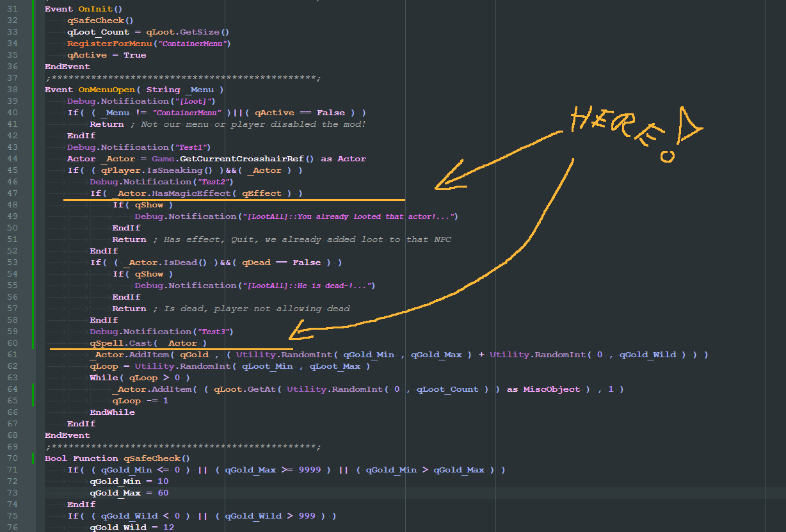786x532 pixels.
Task: Click the EndWhile keyword
Action: [x=112, y=412]
